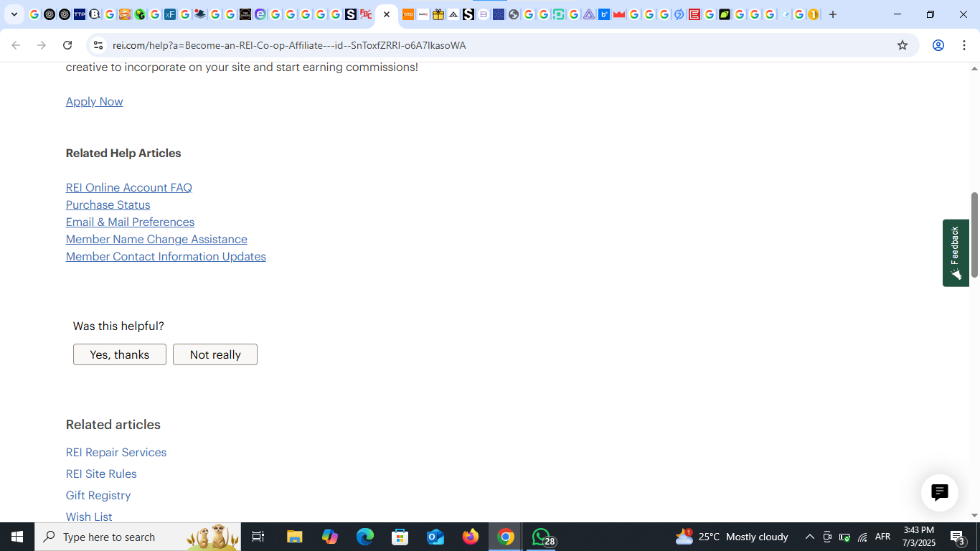
Task: Switch to the red FBC favicon tab
Action: pyautogui.click(x=366, y=14)
